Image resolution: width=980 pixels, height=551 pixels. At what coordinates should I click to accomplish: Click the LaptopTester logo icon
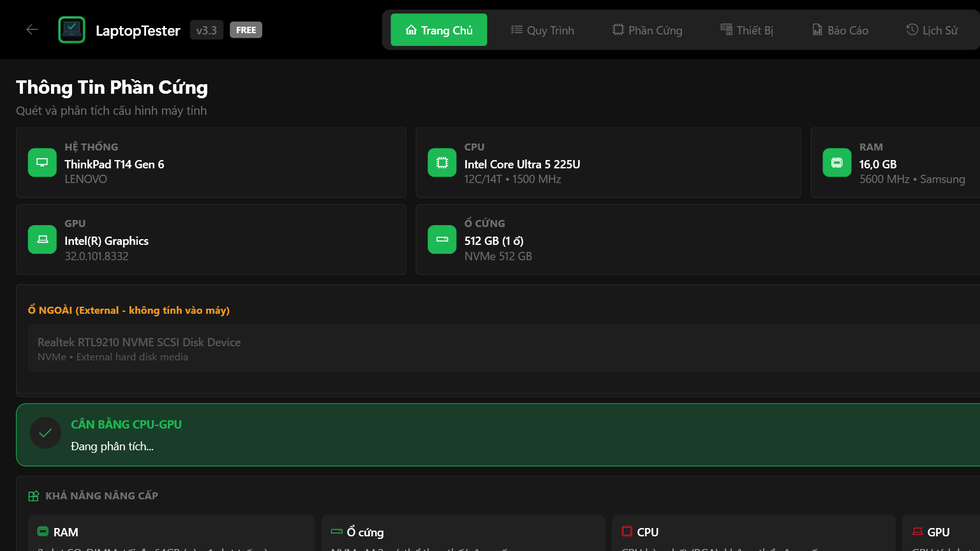[71, 29]
